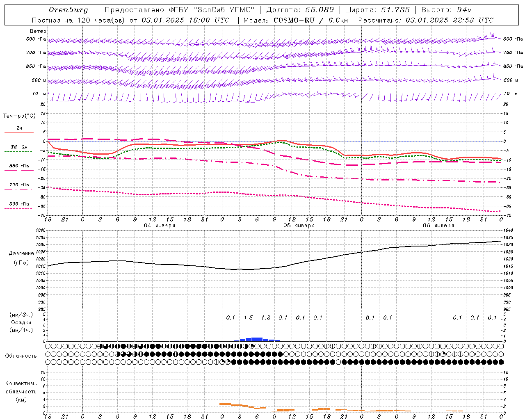525x420 pixels.
Task: Click the Orenburg station title
Action: click(x=68, y=10)
